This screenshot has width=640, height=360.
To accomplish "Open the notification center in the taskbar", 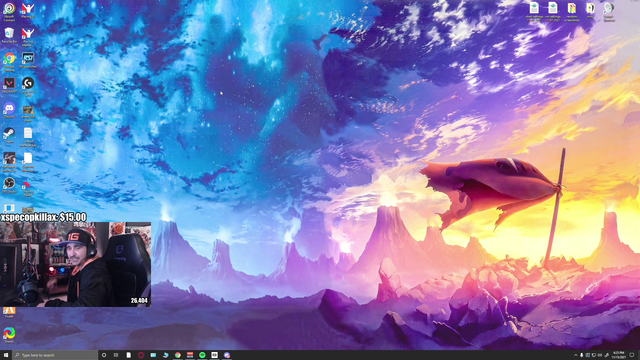I will (632, 355).
